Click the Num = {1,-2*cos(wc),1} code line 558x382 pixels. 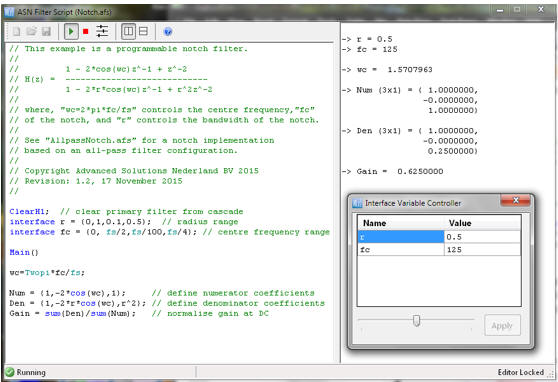(x=67, y=293)
